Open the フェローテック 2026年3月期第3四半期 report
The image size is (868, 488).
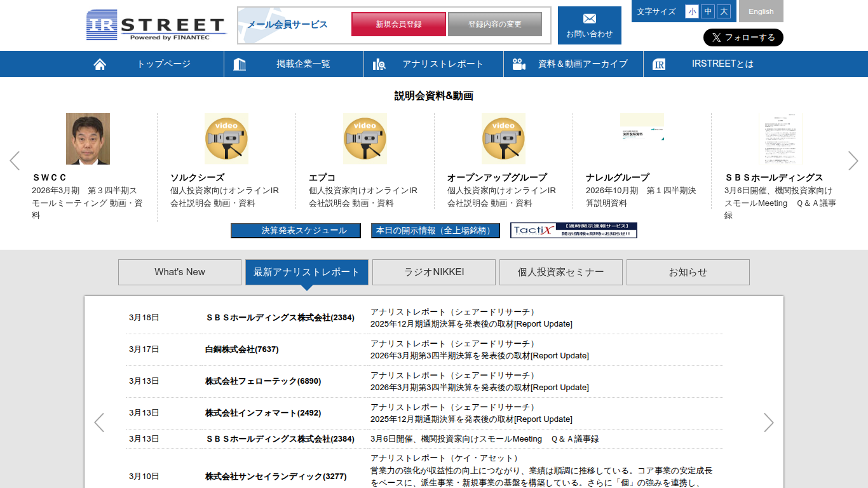pos(480,381)
